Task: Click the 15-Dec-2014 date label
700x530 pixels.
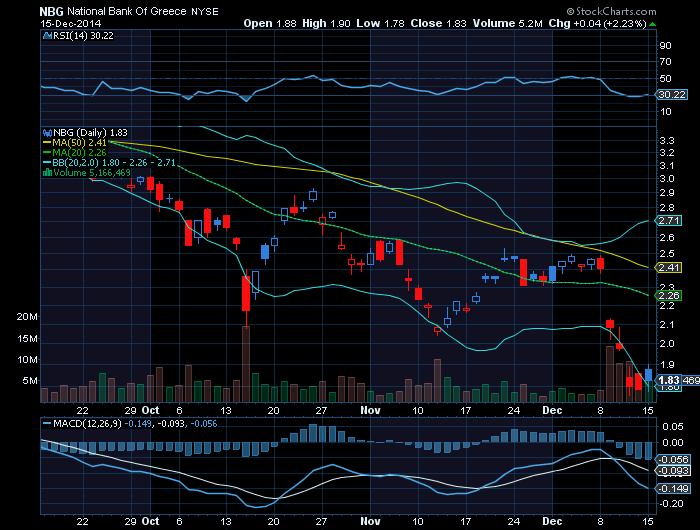Action: coord(71,24)
